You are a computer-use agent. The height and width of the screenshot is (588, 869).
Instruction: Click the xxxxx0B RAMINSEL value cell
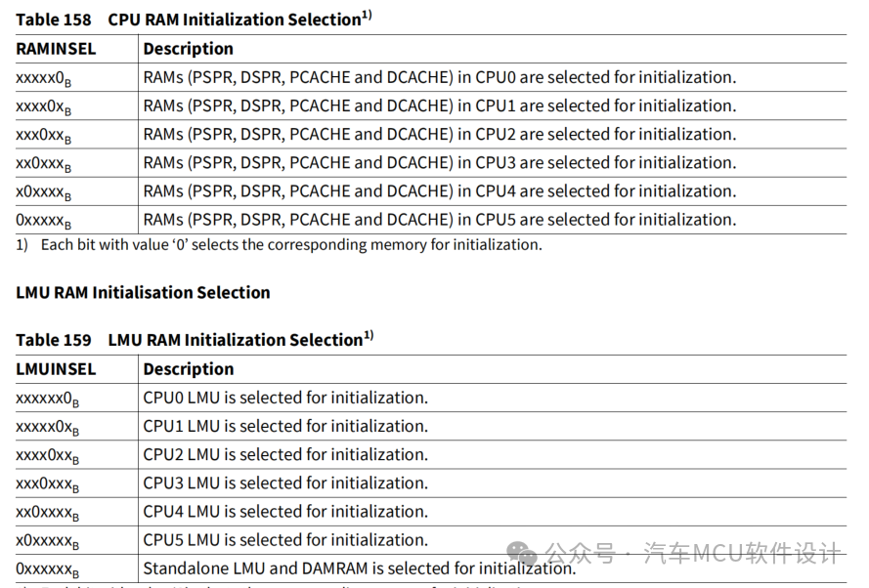click(43, 78)
